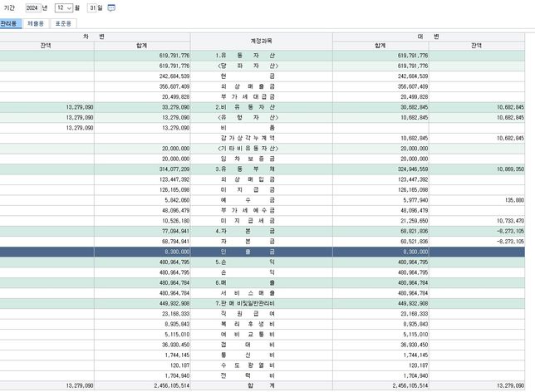535x392 pixels.
Task: Click the 미지급세금 account row
Action: [262, 220]
